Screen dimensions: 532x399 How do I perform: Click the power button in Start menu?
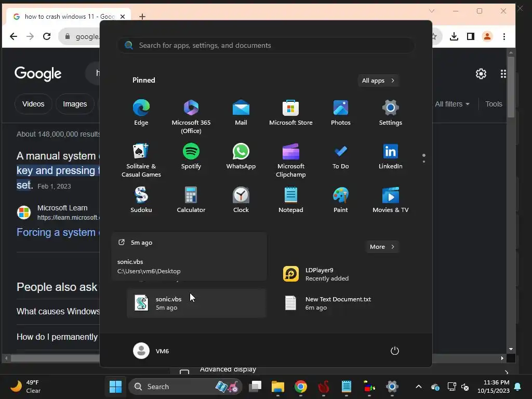395,351
